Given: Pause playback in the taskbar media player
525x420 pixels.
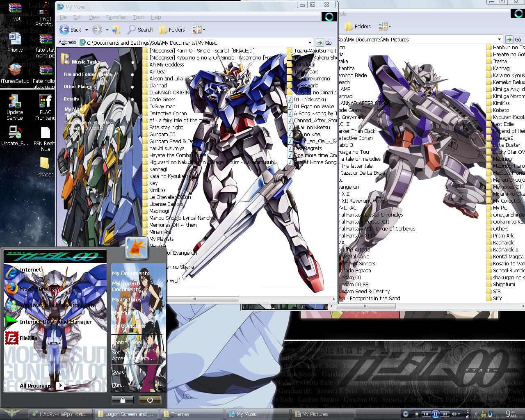Looking at the screenshot, I should (x=436, y=414).
